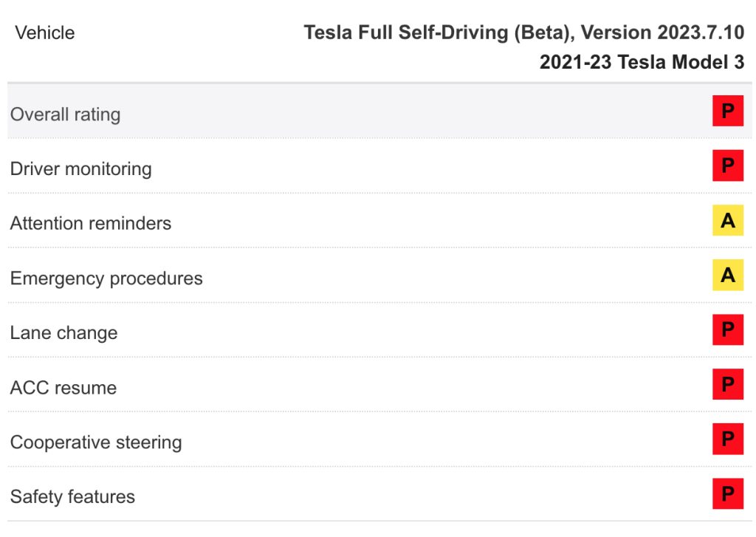The width and height of the screenshot is (756, 537).
Task: Select the Safety features label
Action: point(72,497)
